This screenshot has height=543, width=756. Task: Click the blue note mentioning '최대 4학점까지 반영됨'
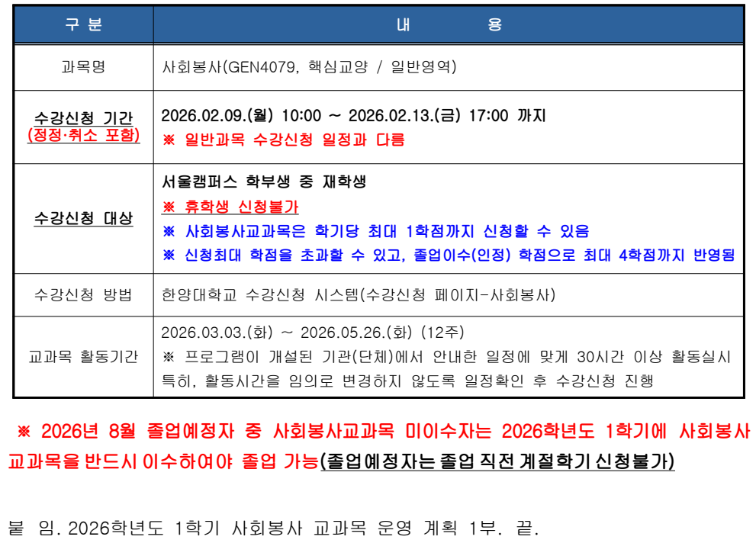(449, 255)
